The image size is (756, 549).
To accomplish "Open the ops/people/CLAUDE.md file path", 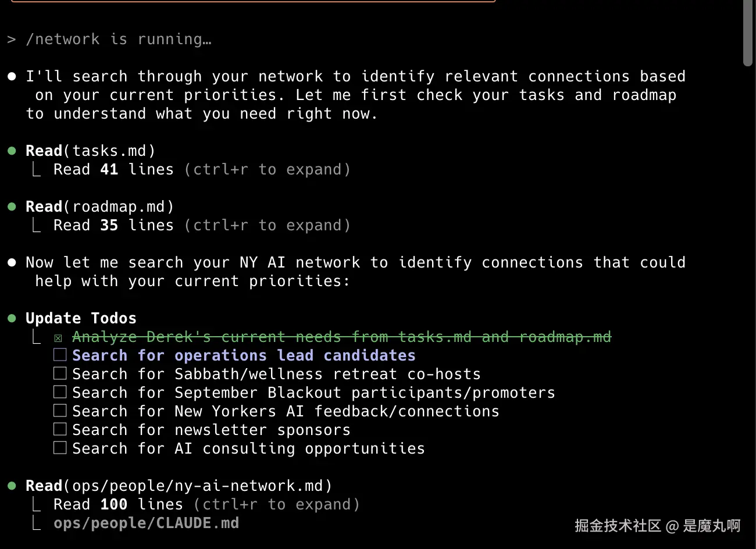I will pyautogui.click(x=146, y=523).
